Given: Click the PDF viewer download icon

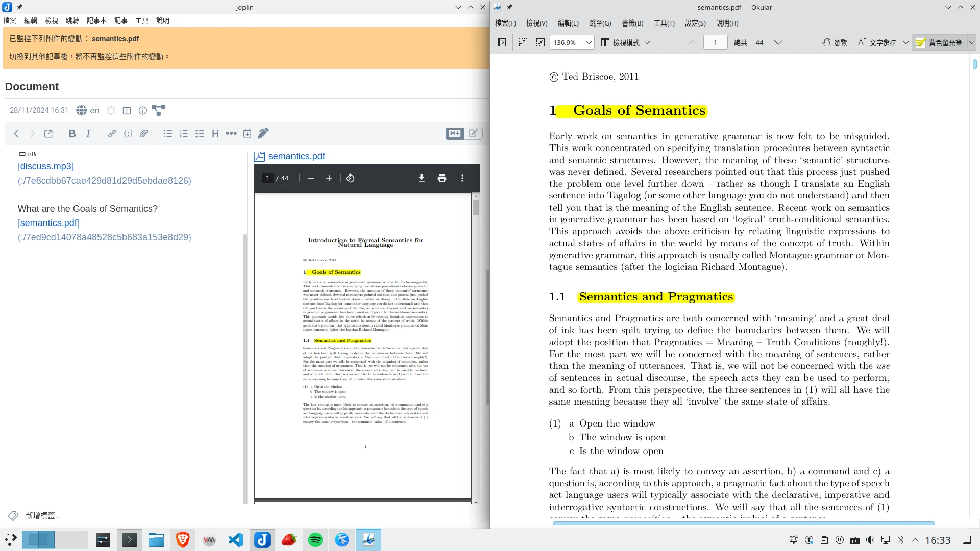Looking at the screenshot, I should pos(422,178).
